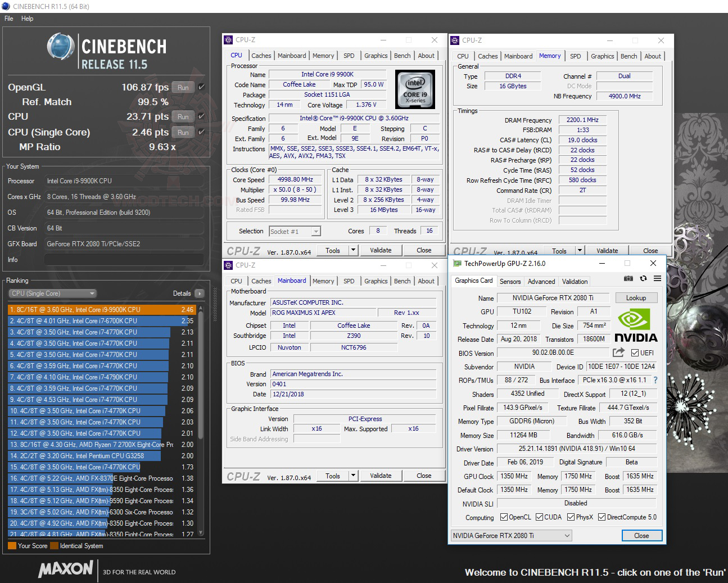Open the Socket #1 selection dropdown
728x583 pixels.
click(x=295, y=232)
